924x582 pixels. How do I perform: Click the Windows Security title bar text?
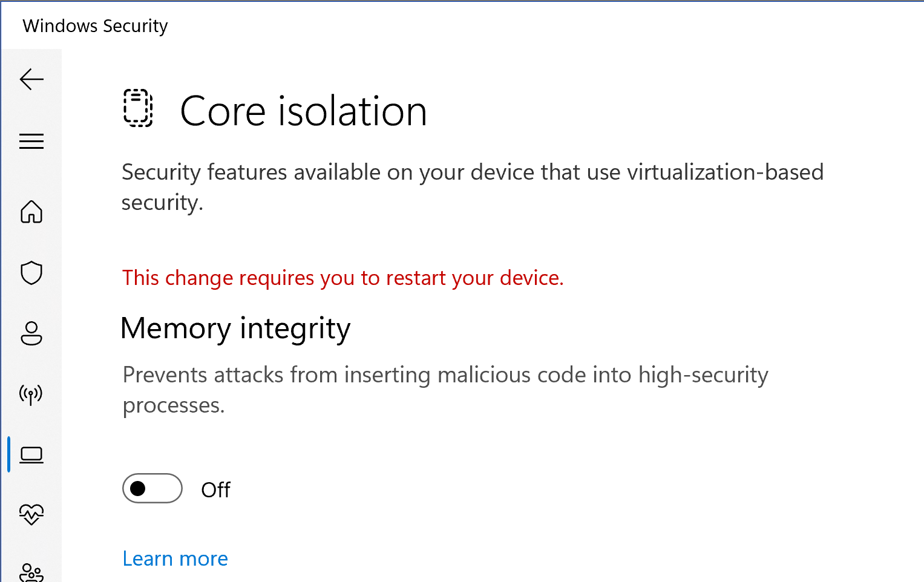[95, 26]
